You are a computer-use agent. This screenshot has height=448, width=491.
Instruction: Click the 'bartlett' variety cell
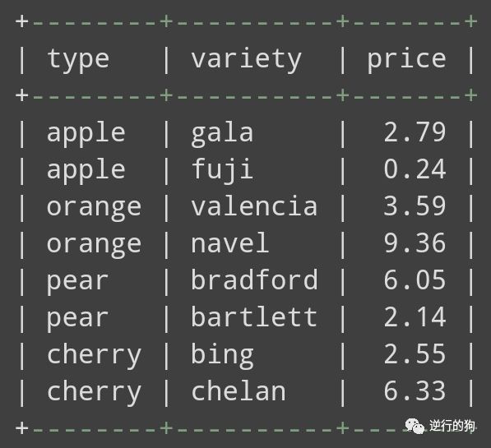[254, 317]
